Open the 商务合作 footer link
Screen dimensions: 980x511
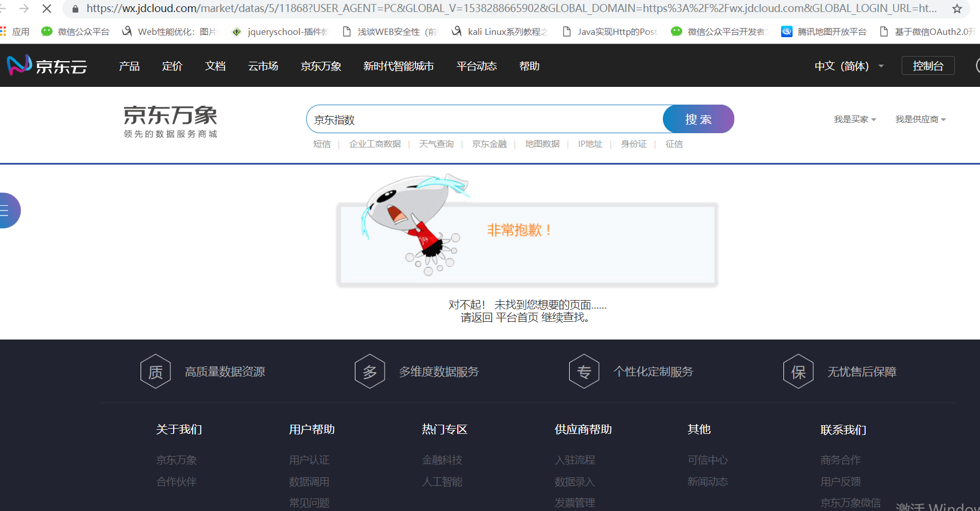[x=841, y=460]
